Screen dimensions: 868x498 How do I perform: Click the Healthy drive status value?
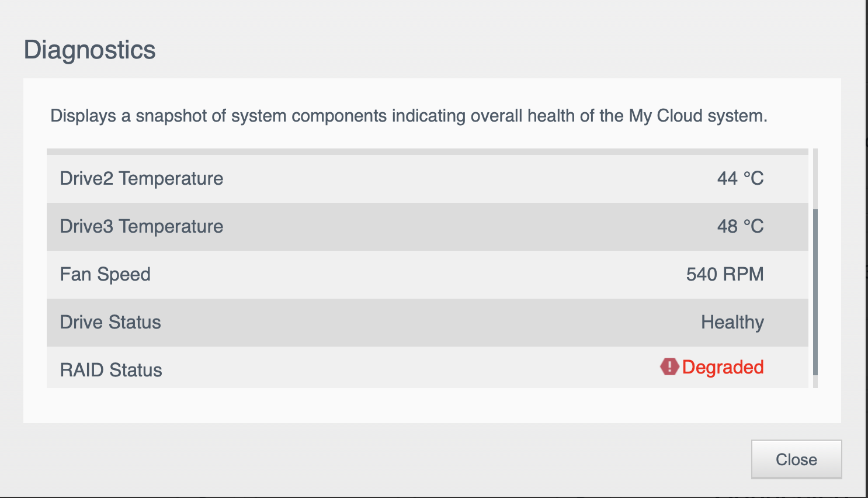[x=732, y=322]
